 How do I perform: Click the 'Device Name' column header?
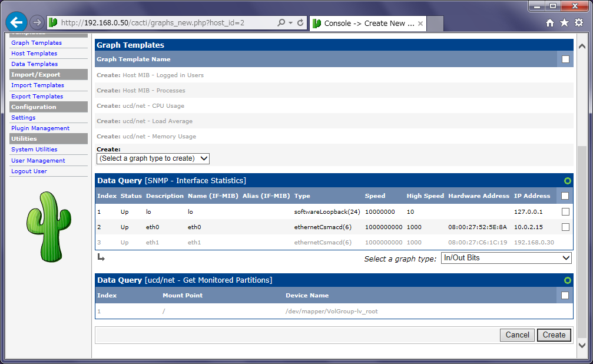307,296
